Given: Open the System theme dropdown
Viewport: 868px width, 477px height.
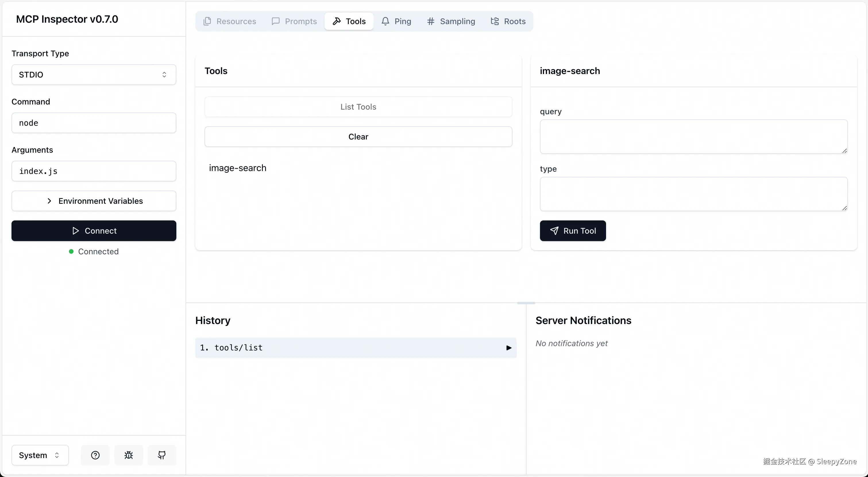Looking at the screenshot, I should pos(40,455).
